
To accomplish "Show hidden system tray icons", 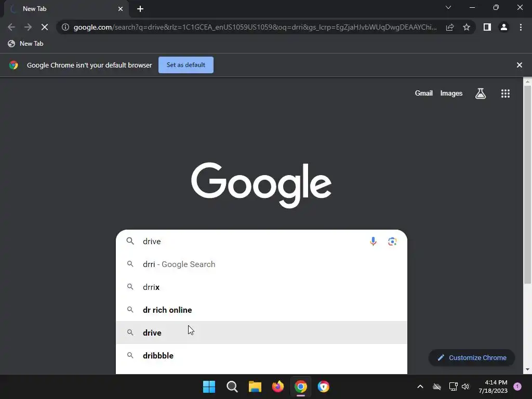I will 420,387.
